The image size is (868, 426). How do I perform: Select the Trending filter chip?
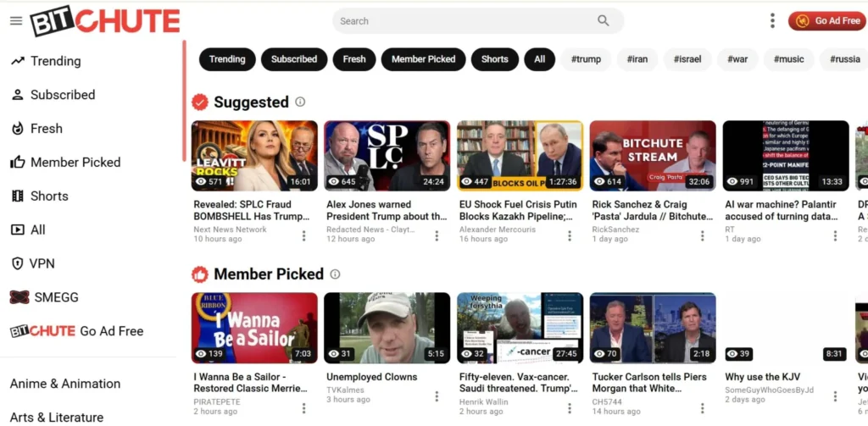pos(227,59)
